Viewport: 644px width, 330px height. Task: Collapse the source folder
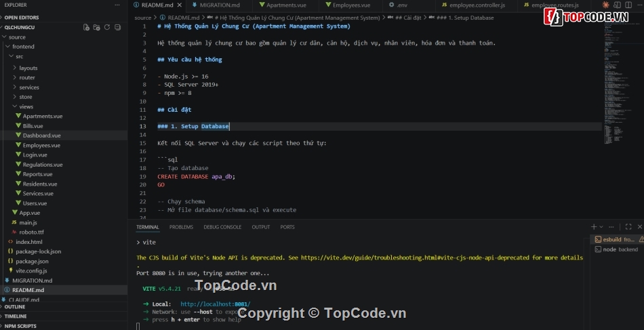(x=16, y=37)
